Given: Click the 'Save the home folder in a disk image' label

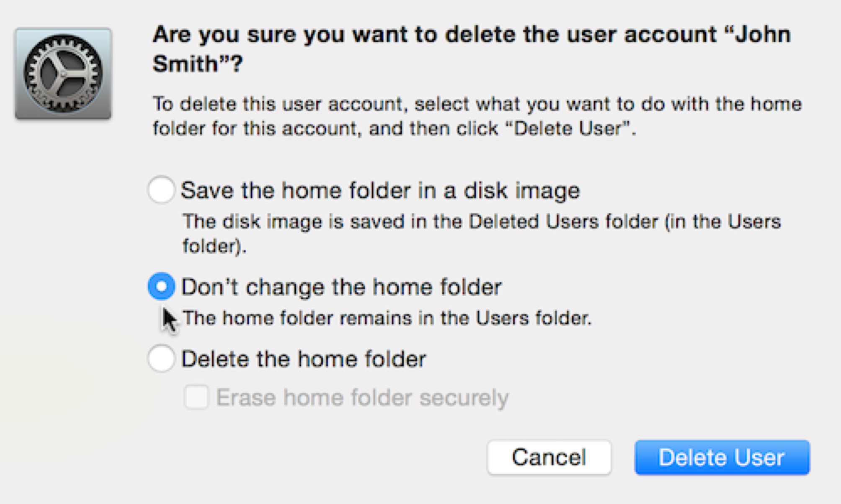Looking at the screenshot, I should [x=380, y=191].
